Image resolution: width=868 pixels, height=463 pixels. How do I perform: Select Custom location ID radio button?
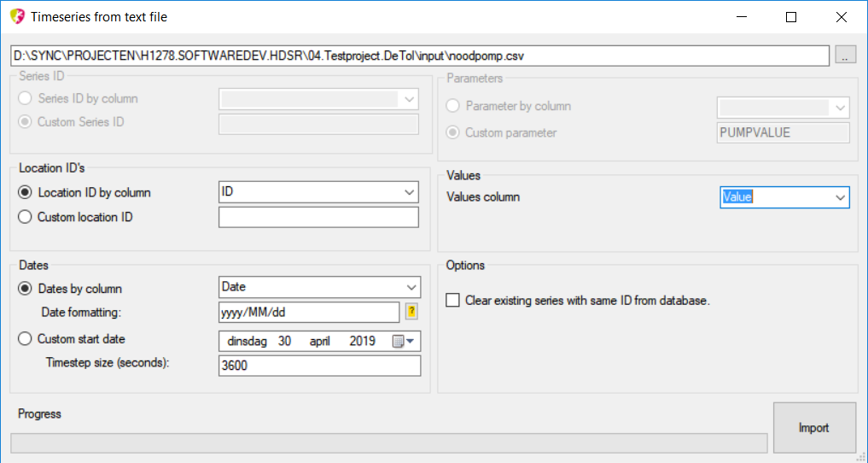[25, 217]
